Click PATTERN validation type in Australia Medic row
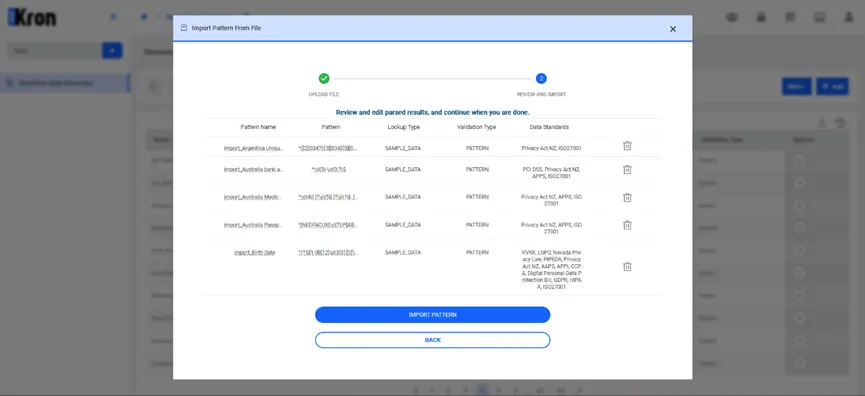 477,197
